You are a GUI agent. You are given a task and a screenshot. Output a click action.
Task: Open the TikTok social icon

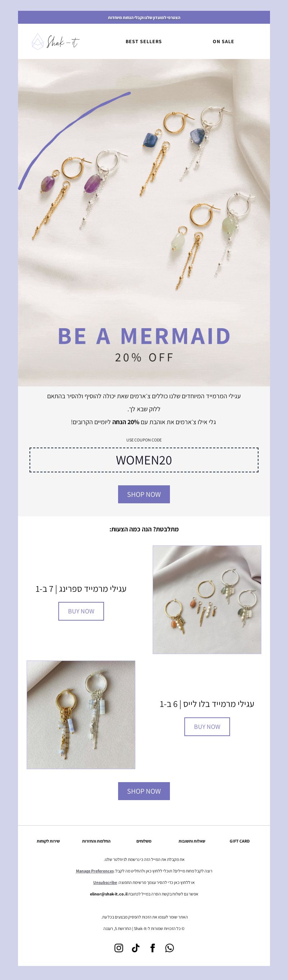pyautogui.click(x=136, y=948)
